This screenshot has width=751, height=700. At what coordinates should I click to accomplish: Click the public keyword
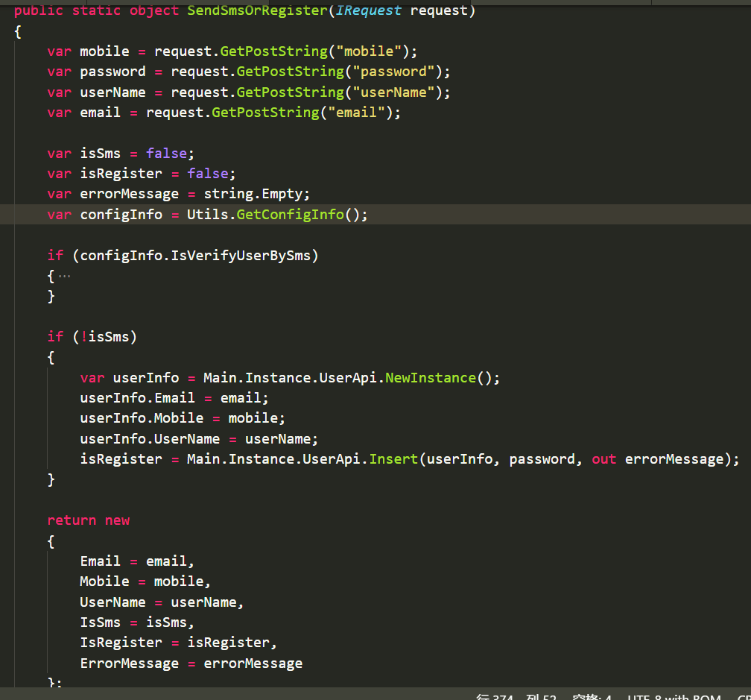(38, 10)
